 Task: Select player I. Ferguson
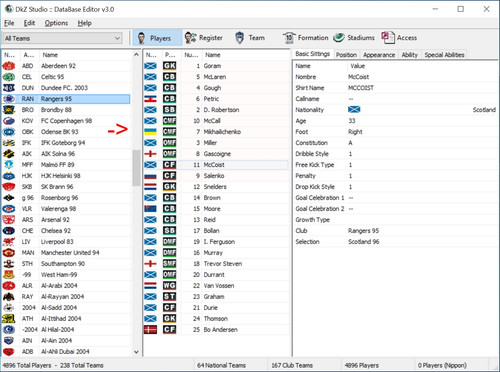point(216,242)
